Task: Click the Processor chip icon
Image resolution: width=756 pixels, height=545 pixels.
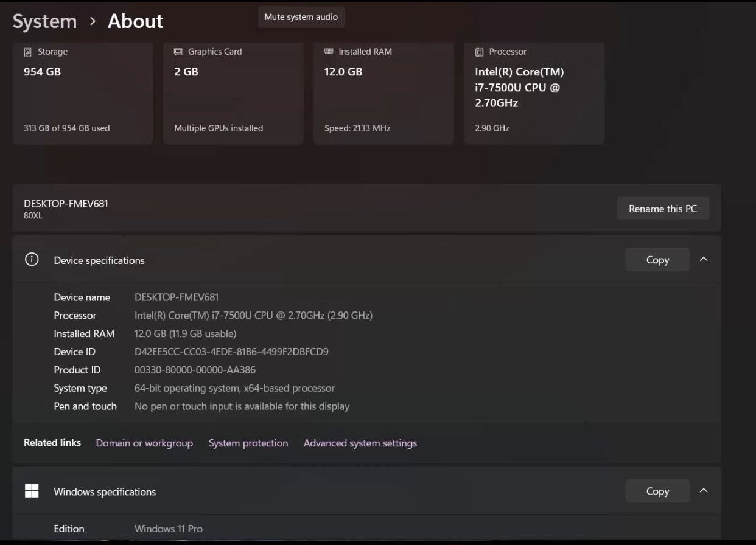Action: (x=479, y=52)
